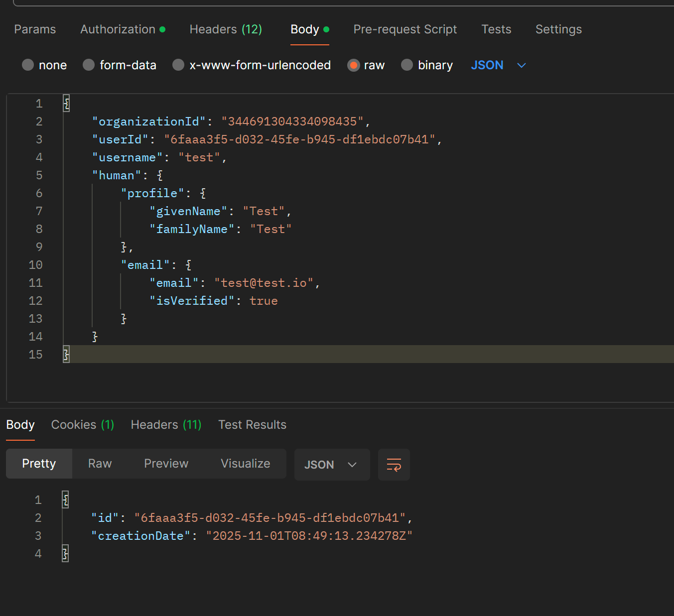Open the Params tab
674x616 pixels.
(x=35, y=29)
